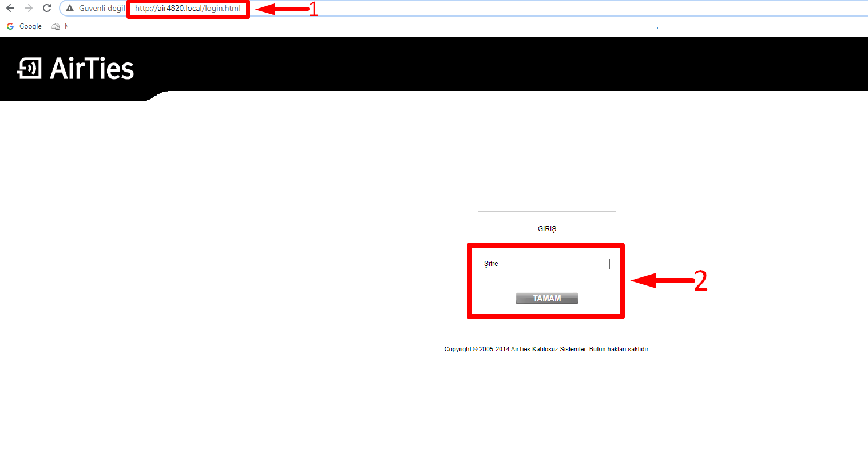Click the AirTies copyright notice text

pos(547,349)
